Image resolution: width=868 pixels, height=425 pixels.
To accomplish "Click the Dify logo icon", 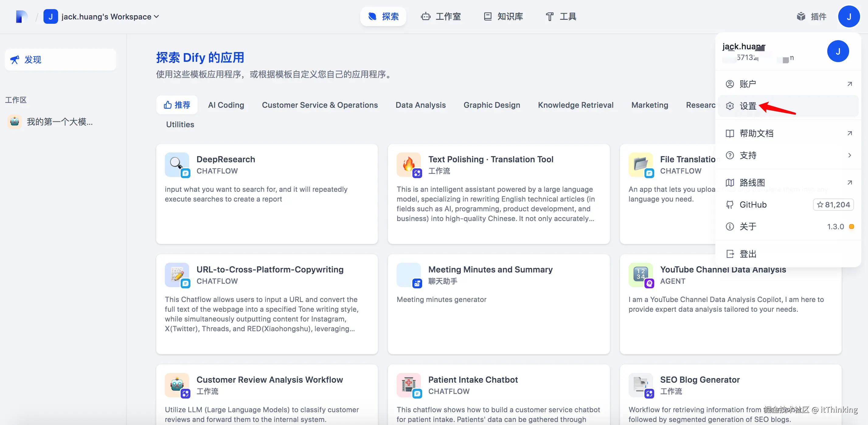I will pos(22,16).
